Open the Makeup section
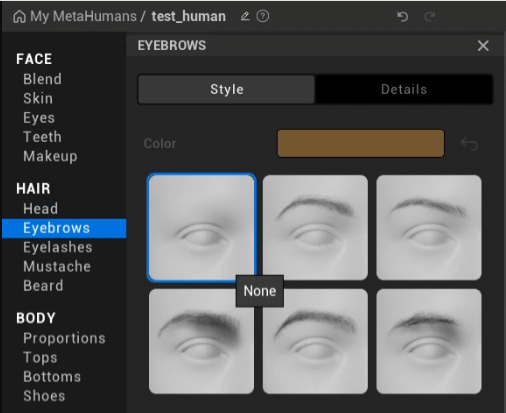506x413 pixels. click(50, 156)
